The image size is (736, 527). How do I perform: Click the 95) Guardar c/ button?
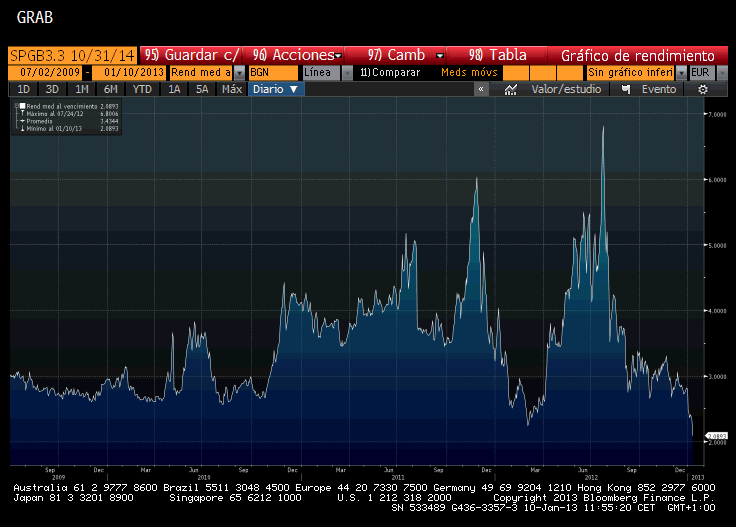(191, 55)
